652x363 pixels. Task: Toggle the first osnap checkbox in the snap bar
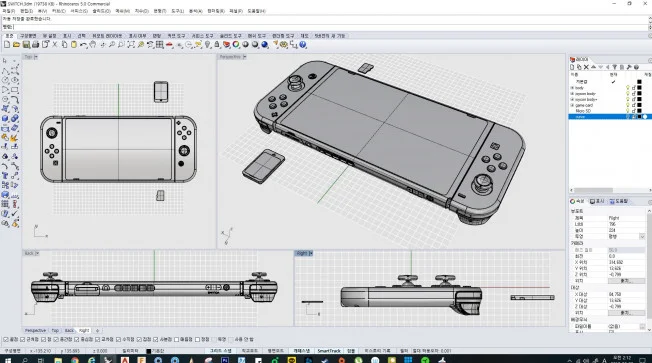coord(6,340)
